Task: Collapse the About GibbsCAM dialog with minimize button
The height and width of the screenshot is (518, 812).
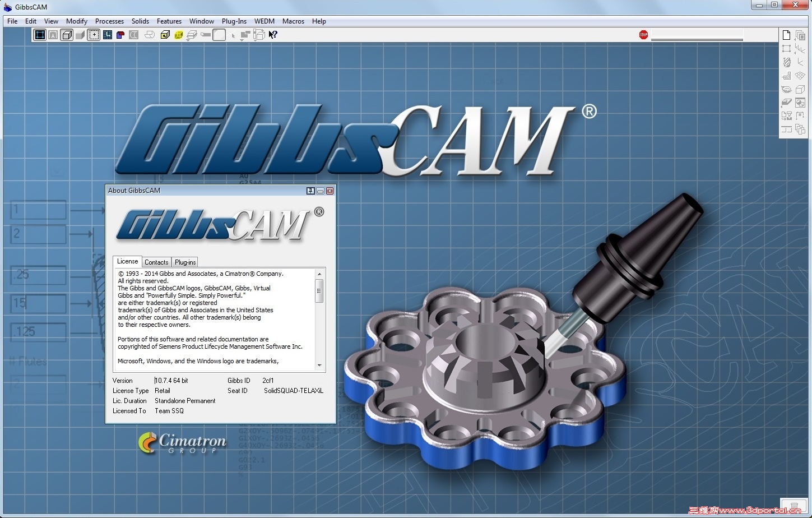Action: 320,191
